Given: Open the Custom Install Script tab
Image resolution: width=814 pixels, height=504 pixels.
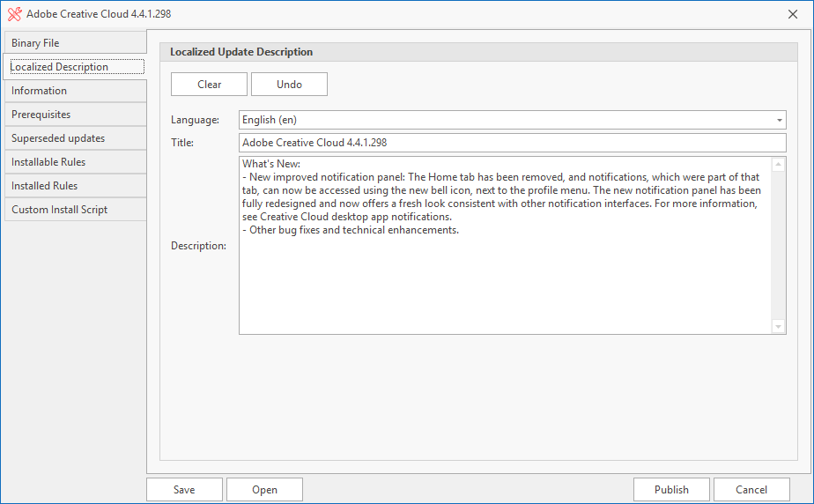Looking at the screenshot, I should click(75, 210).
